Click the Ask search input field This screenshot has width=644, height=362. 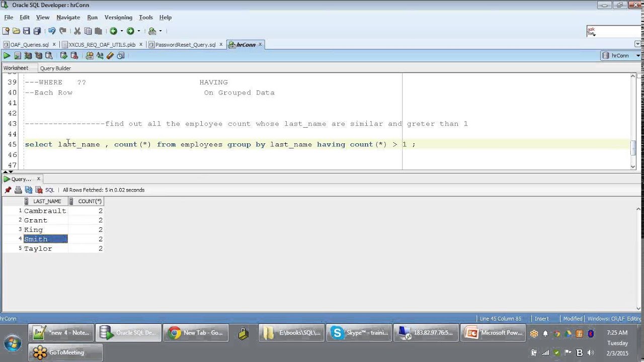[613, 31]
